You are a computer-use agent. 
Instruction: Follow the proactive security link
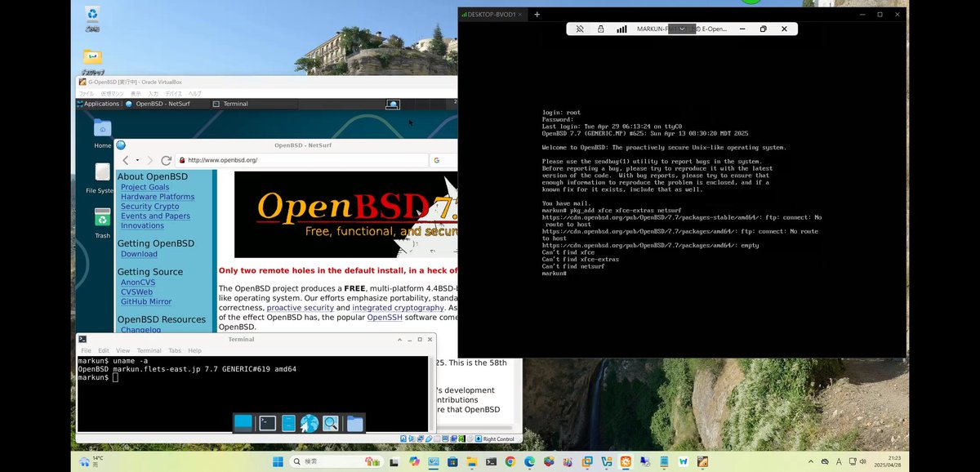click(x=300, y=308)
